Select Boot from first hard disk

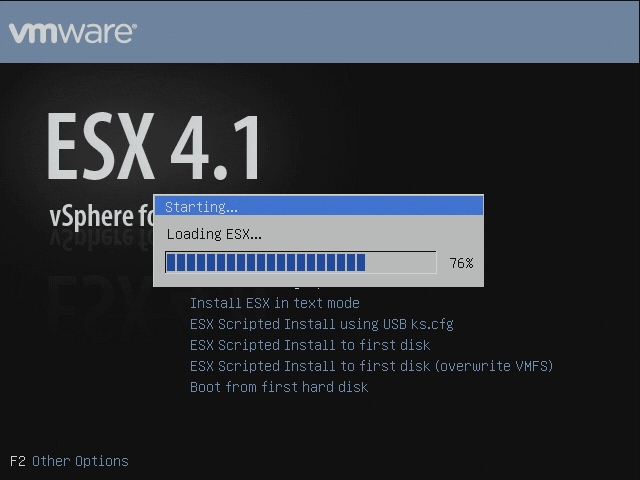point(278,387)
